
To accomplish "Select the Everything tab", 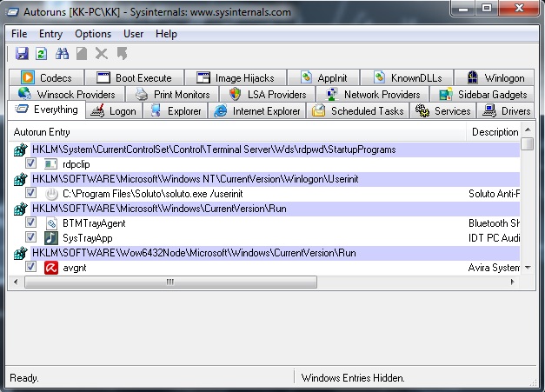I will coord(47,110).
